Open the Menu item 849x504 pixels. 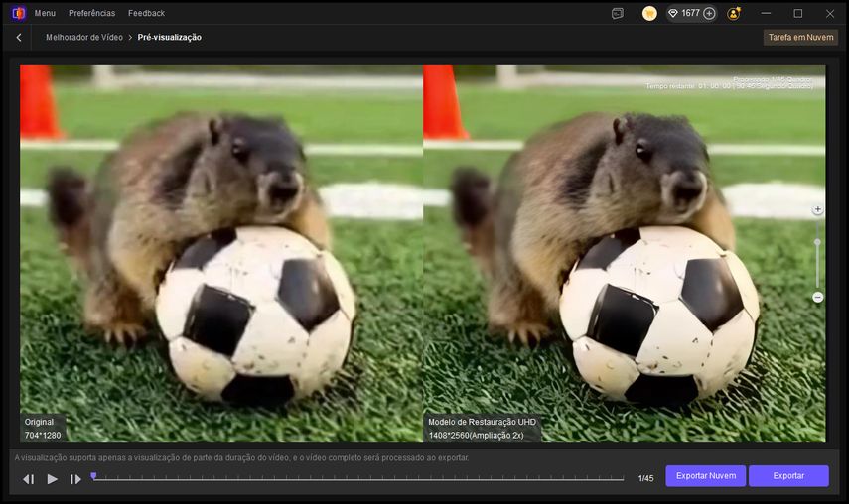pyautogui.click(x=45, y=13)
